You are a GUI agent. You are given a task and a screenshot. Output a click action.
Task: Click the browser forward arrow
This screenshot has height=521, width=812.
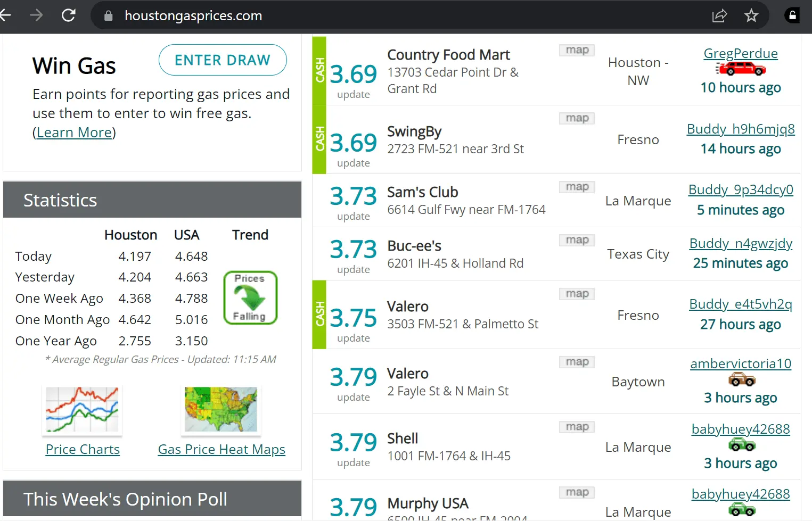click(x=36, y=15)
